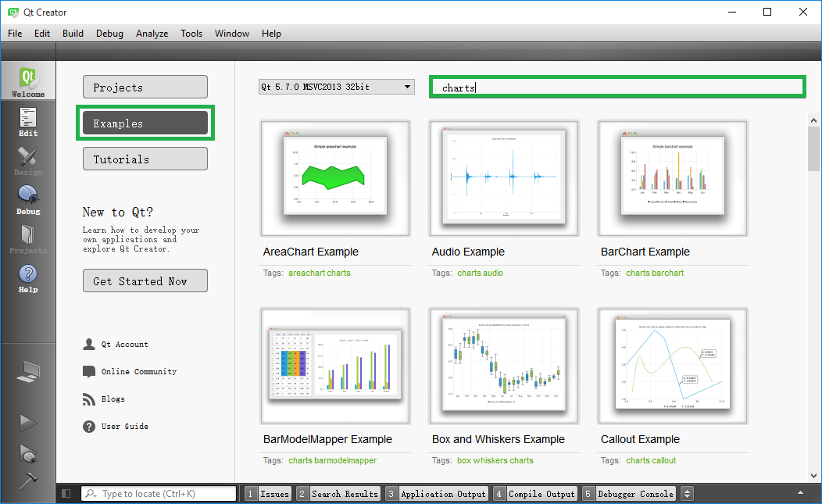The image size is (822, 504).
Task: Open the Window menu
Action: [x=232, y=34]
